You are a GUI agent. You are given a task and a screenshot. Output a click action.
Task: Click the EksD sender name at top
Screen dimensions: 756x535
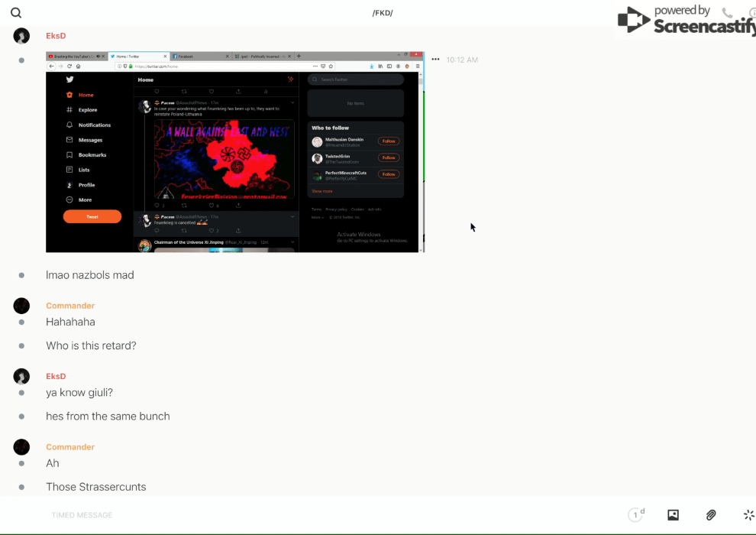[x=56, y=36]
